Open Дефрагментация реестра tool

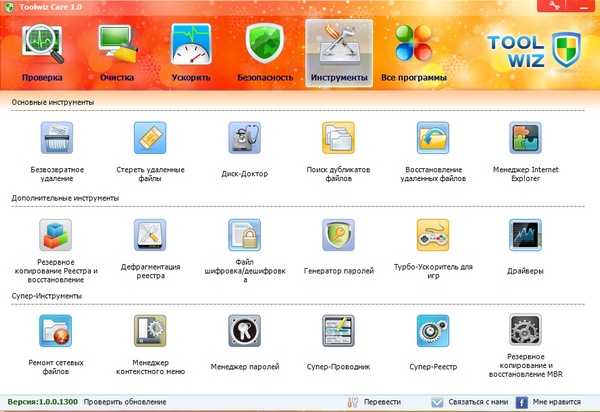point(150,236)
